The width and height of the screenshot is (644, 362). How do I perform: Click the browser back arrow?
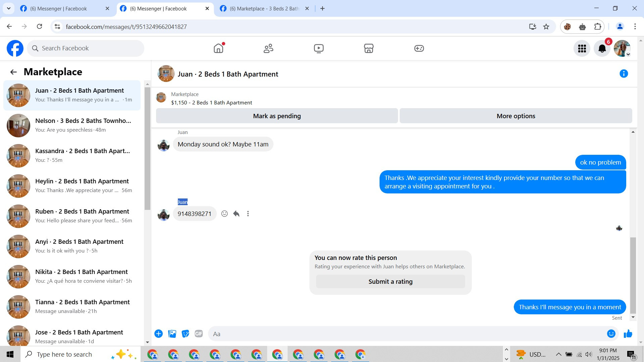9,27
